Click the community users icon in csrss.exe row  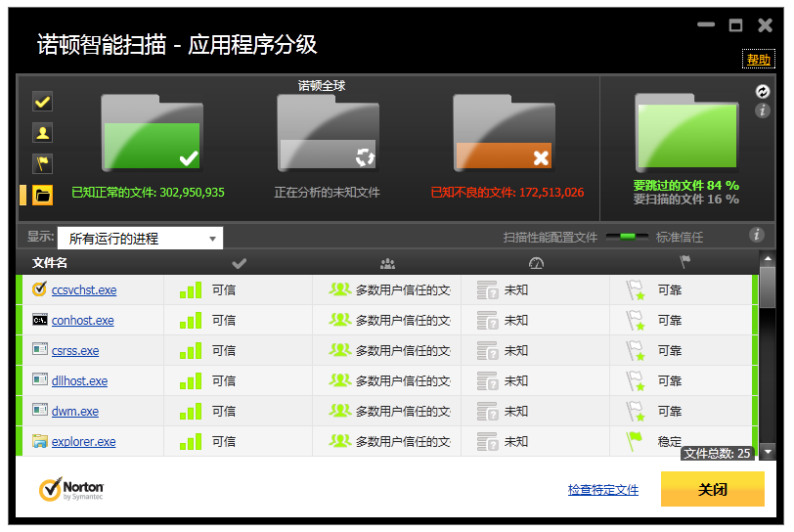pos(340,349)
